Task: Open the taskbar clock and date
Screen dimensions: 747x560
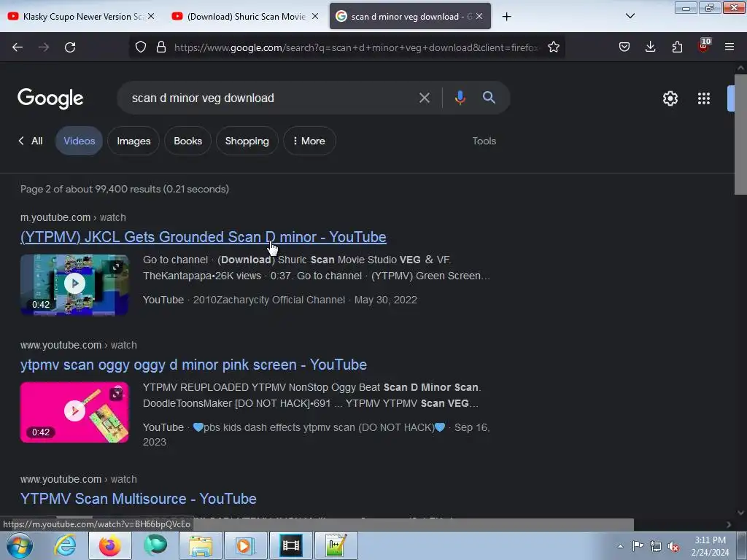Action: [710, 546]
